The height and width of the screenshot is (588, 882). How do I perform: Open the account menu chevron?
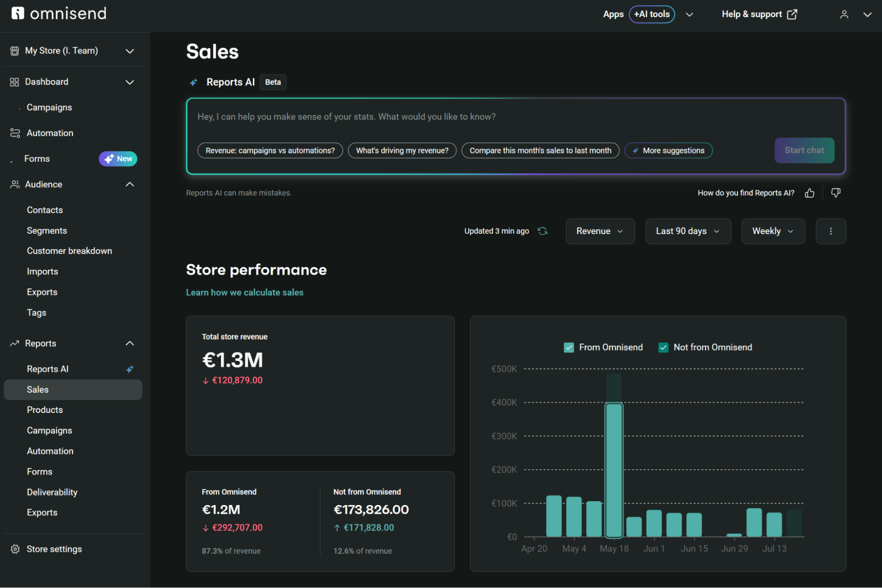click(867, 15)
